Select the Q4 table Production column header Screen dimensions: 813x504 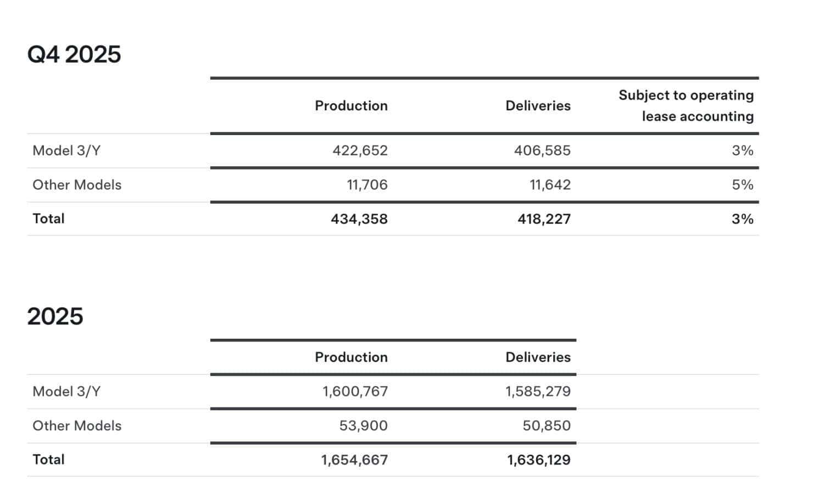(351, 106)
